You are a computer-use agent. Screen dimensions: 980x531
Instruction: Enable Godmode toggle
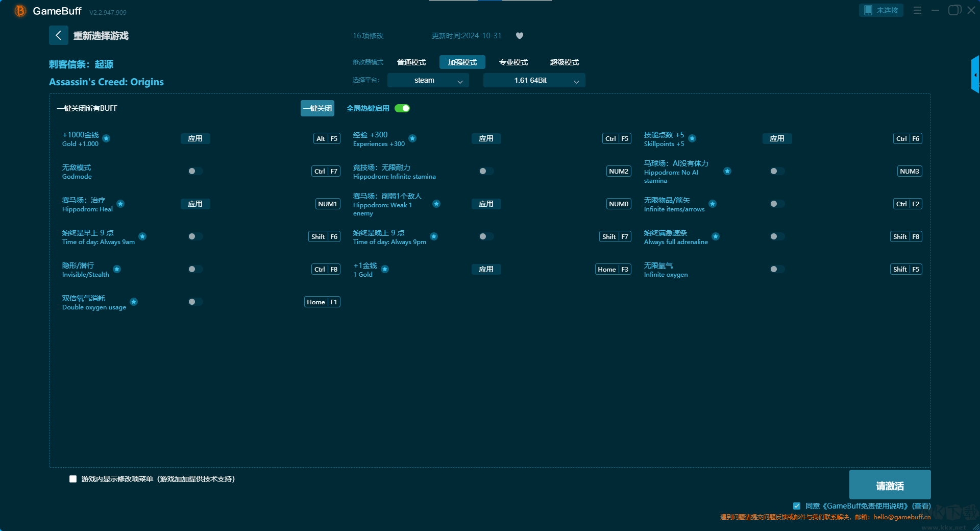click(x=195, y=171)
